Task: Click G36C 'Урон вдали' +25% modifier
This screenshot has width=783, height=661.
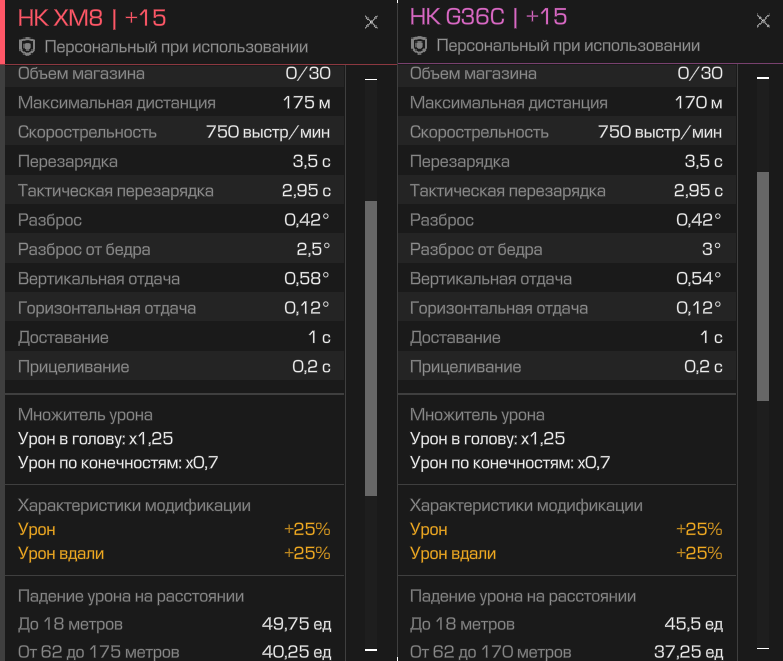Action: pyautogui.click(x=566, y=553)
